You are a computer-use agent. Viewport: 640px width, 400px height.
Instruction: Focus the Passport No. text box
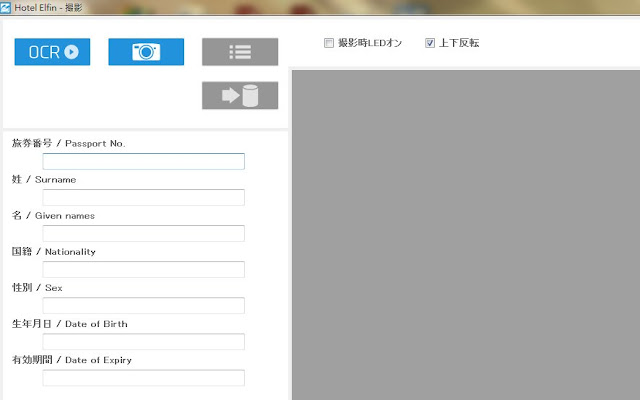click(x=144, y=161)
